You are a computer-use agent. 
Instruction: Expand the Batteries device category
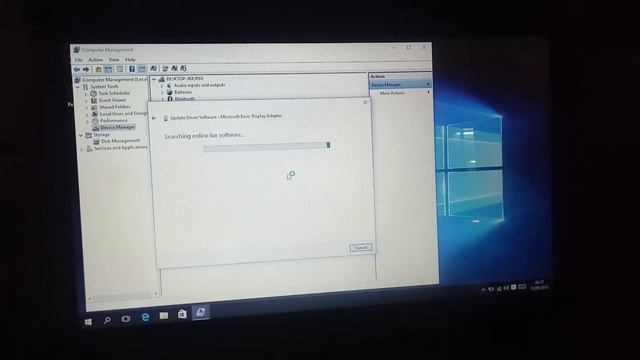[162, 93]
